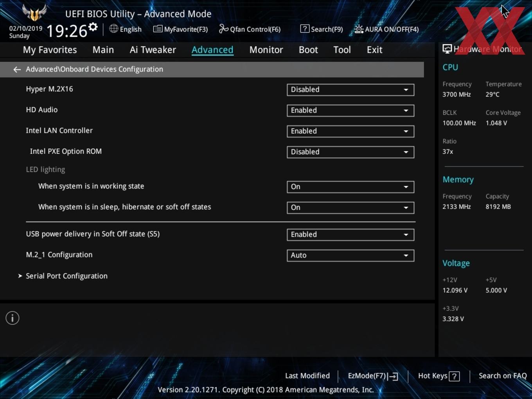532x399 pixels.
Task: Click the globe language icon
Action: 113,29
